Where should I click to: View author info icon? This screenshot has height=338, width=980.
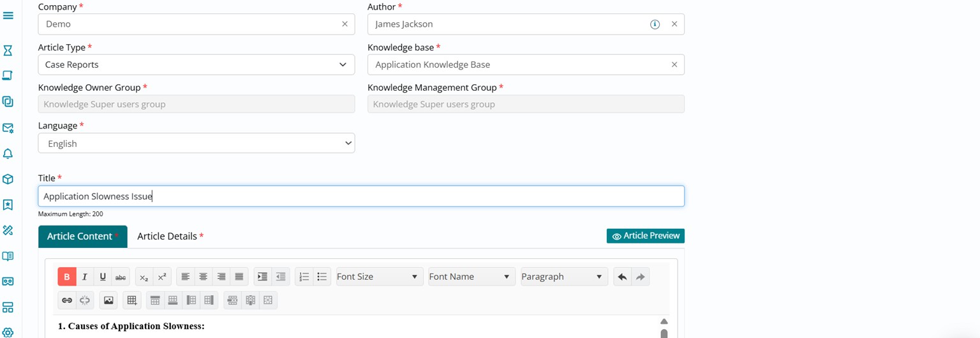tap(655, 24)
